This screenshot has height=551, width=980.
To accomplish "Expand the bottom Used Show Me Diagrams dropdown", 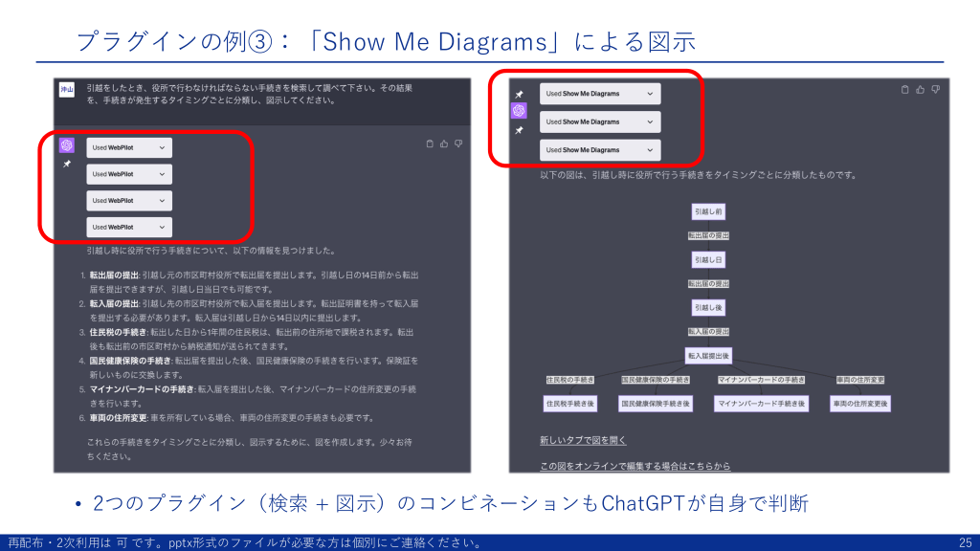I will [600, 150].
